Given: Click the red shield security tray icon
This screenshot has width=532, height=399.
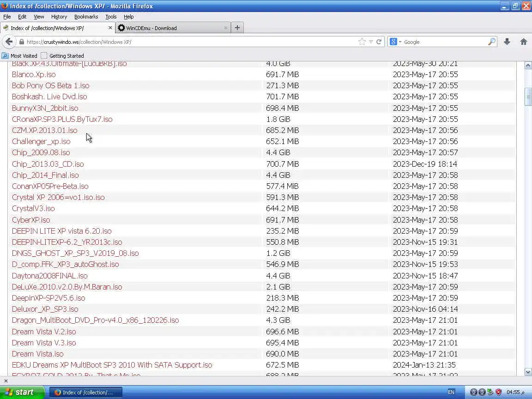Looking at the screenshot, I should [x=498, y=392].
